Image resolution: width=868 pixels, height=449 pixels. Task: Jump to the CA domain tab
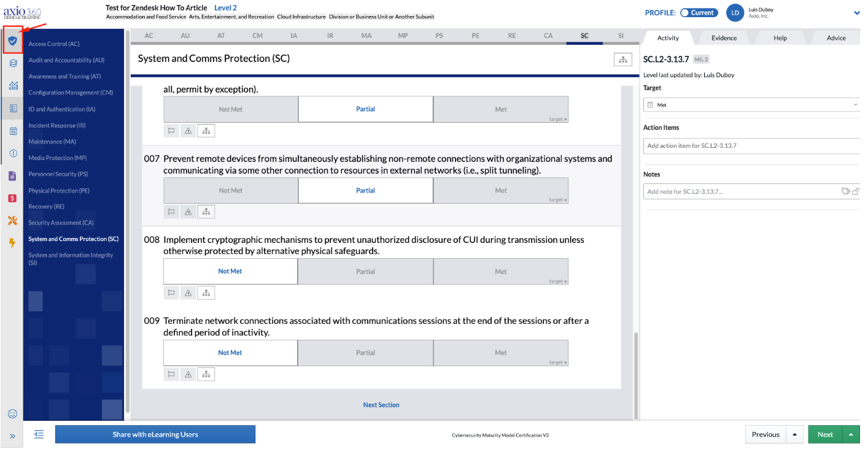click(x=548, y=36)
